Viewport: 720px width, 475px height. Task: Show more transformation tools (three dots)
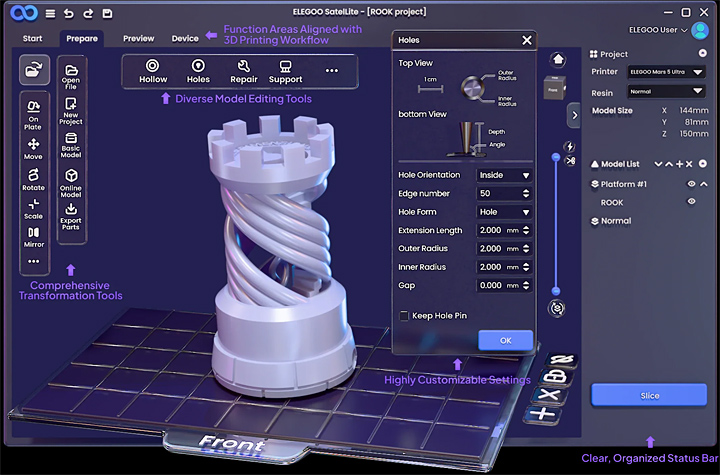[33, 261]
